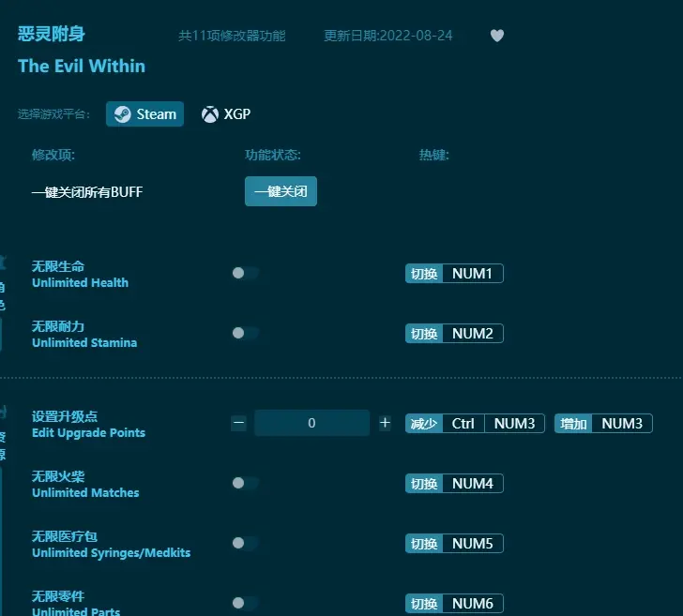
Task: Toggle Unlimited Health switch
Action: tap(245, 273)
